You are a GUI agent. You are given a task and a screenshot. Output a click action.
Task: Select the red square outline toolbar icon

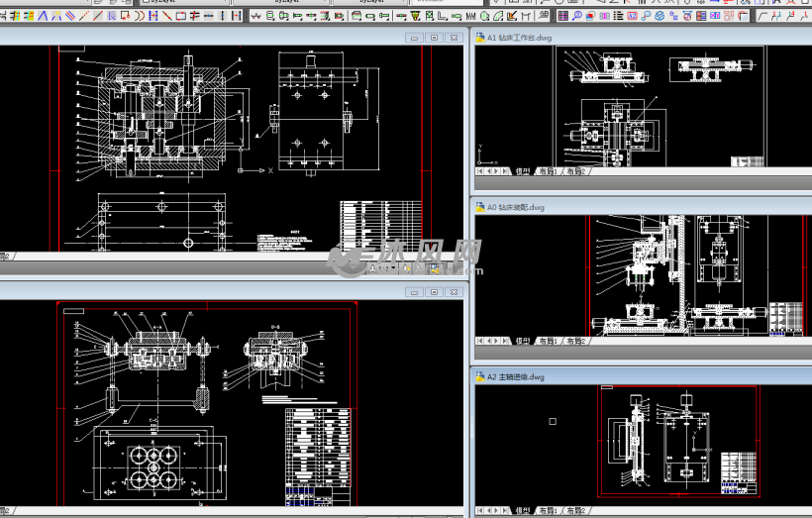pos(181,16)
